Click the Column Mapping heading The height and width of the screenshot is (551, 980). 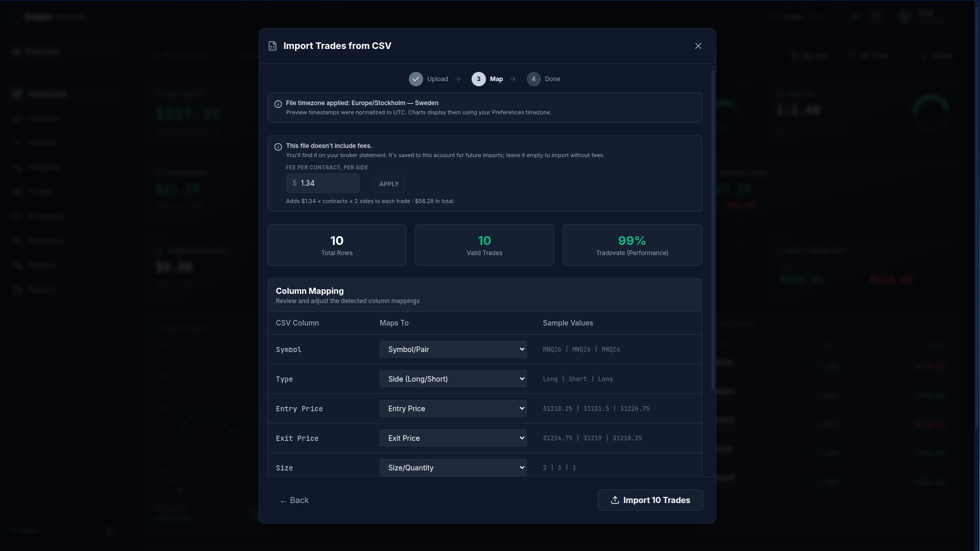(x=310, y=291)
